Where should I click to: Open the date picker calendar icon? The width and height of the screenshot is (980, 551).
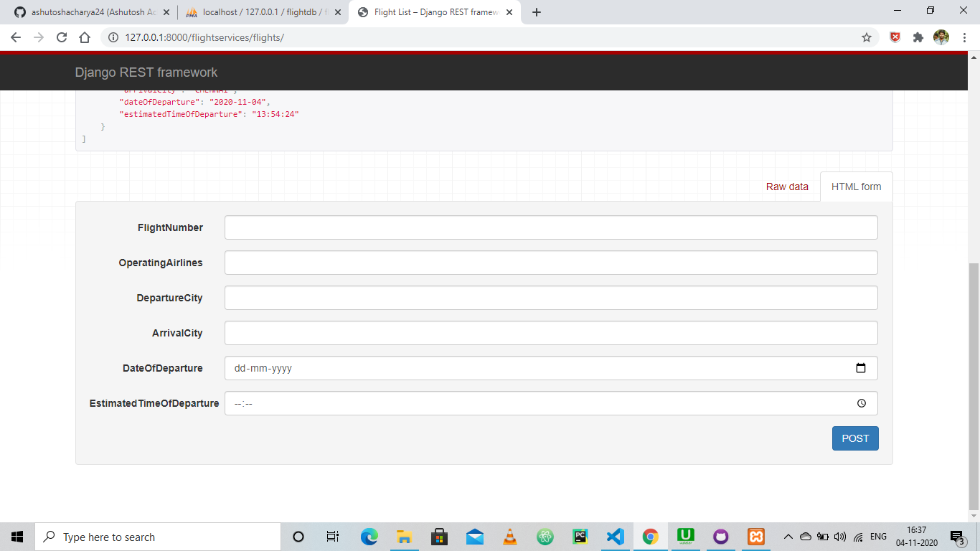861,368
